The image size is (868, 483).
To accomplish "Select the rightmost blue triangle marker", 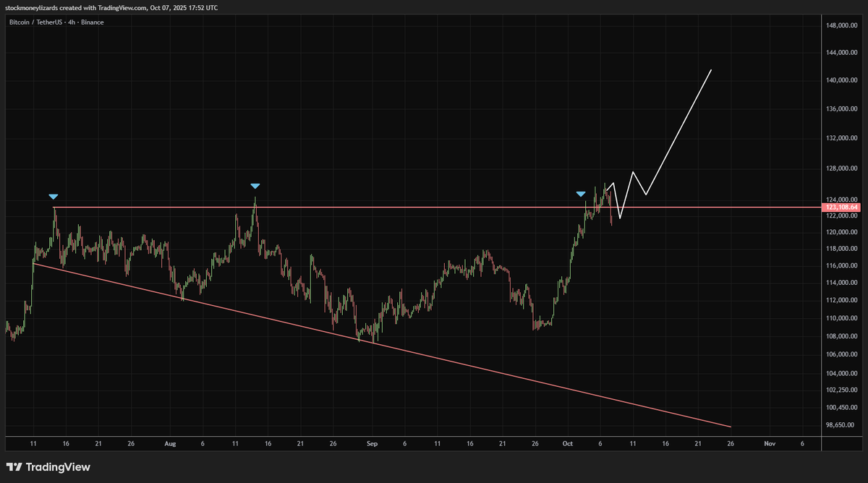I will [x=580, y=194].
